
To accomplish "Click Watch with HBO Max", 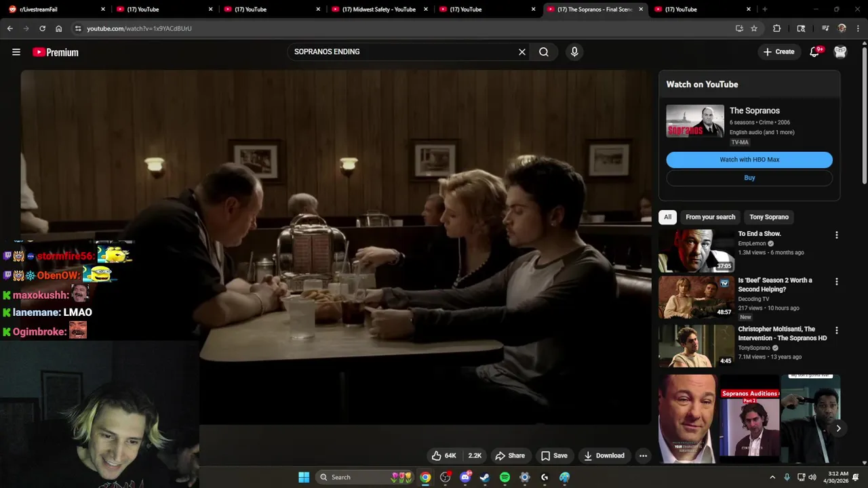I will (x=749, y=160).
